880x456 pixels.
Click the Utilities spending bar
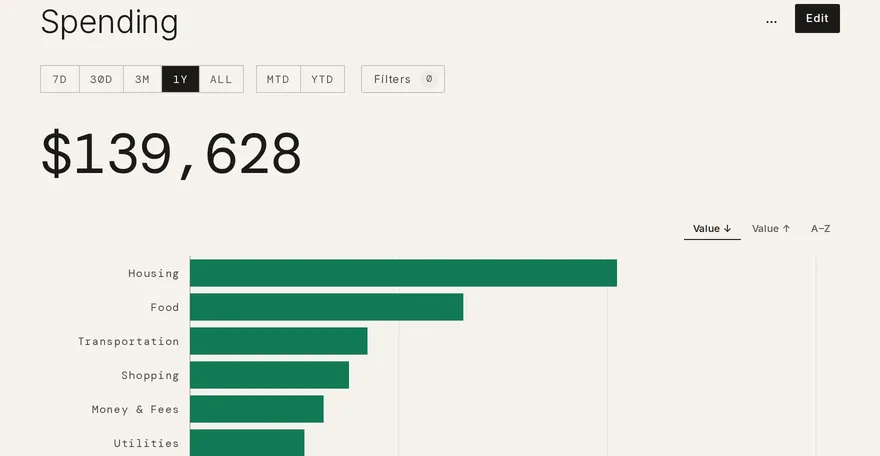(248, 443)
